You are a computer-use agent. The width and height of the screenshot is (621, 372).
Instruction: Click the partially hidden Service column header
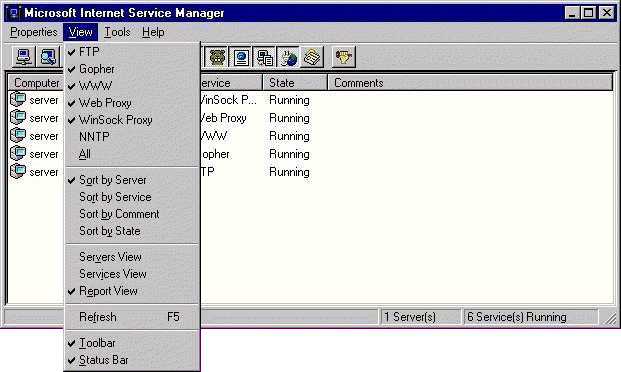pyautogui.click(x=231, y=83)
